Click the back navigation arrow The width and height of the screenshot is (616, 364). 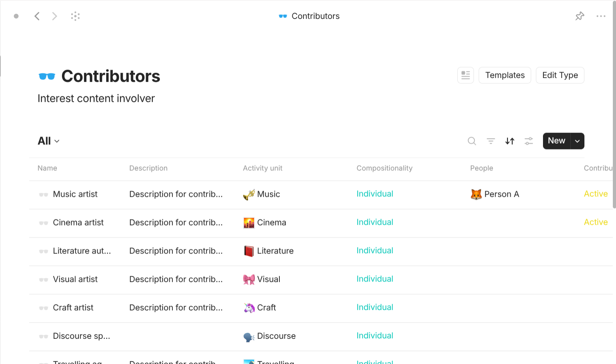click(37, 16)
